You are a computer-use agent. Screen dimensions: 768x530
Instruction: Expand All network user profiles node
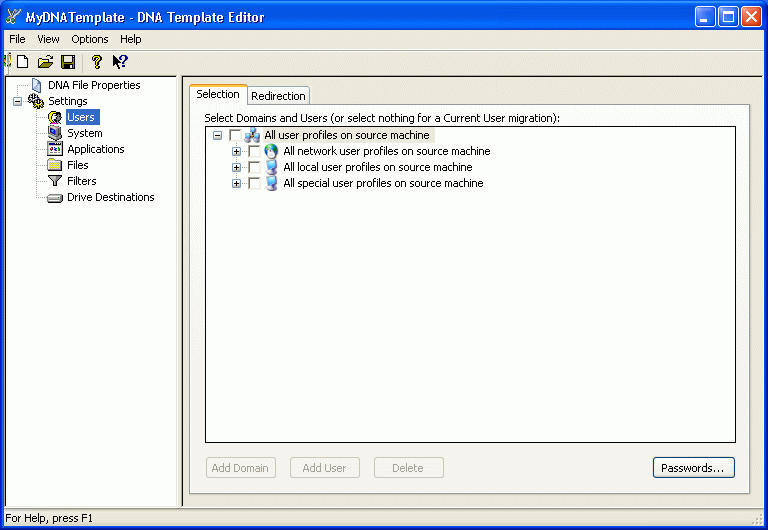tap(237, 151)
